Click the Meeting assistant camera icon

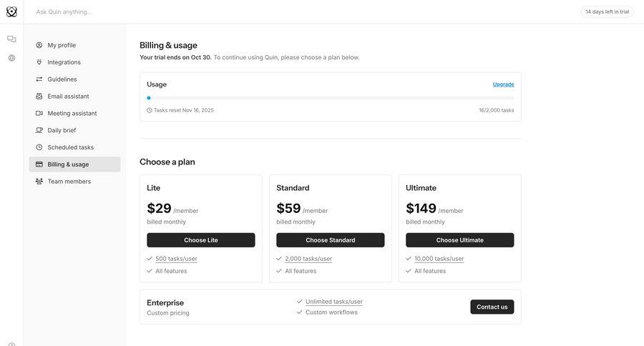pyautogui.click(x=39, y=114)
